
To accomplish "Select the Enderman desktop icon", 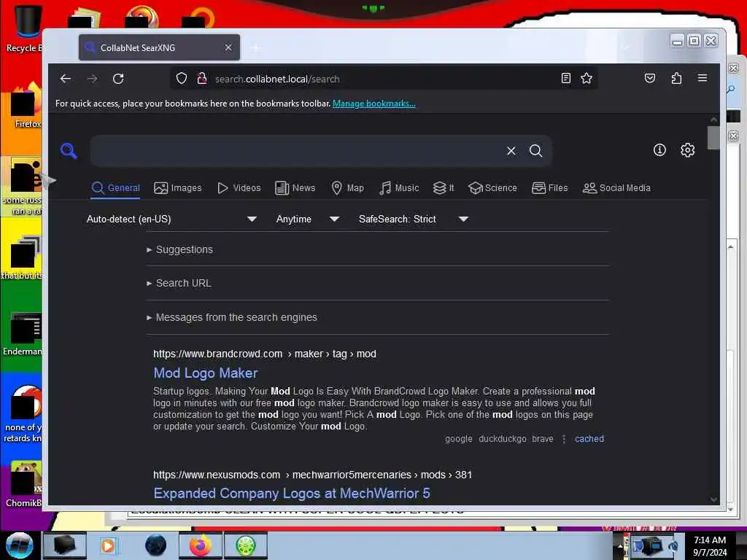I will click(23, 333).
